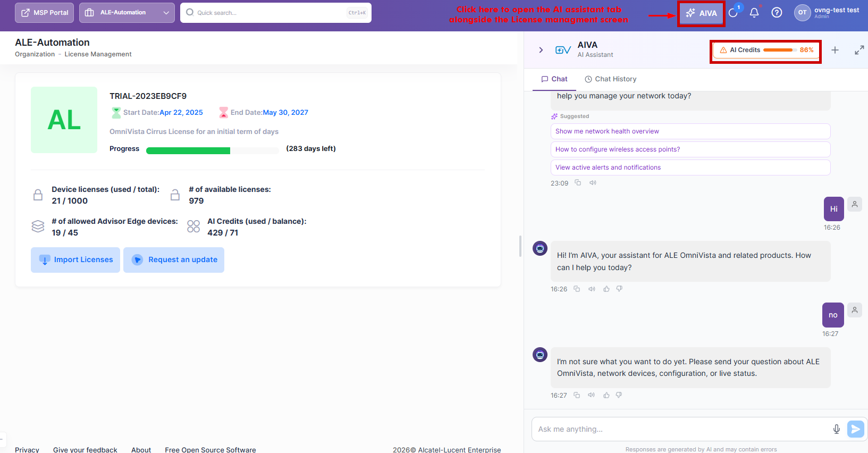This screenshot has height=453, width=868.
Task: Click the 19 / 45 Advisor Edge value
Action: (65, 233)
